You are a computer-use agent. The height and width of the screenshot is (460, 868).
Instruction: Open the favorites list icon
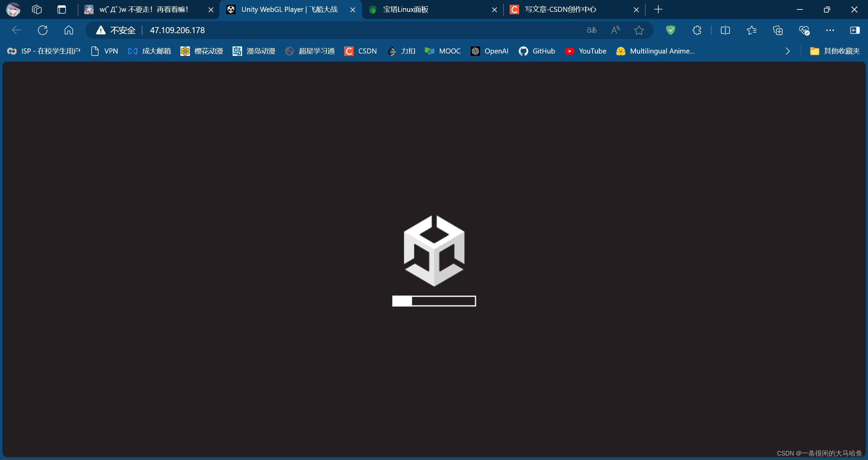point(751,30)
